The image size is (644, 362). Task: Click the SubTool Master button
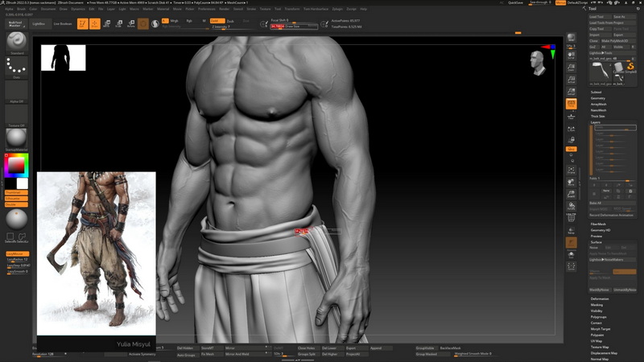pos(15,24)
